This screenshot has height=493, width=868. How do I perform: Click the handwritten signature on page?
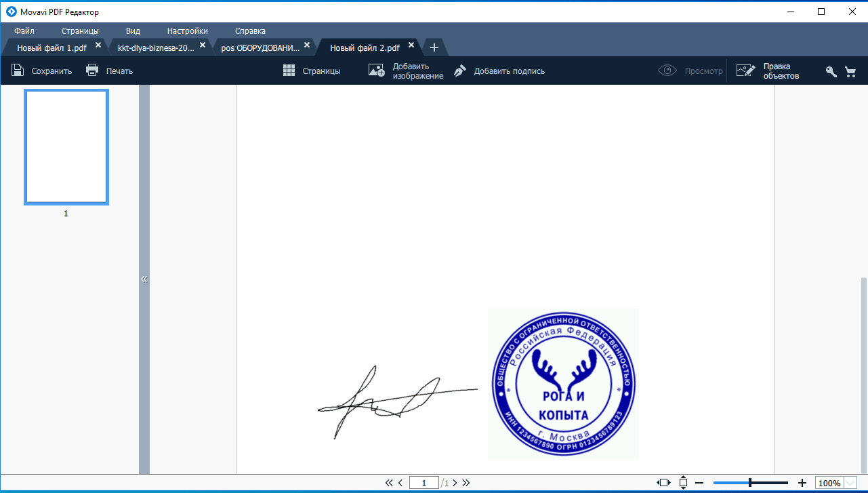(x=398, y=402)
